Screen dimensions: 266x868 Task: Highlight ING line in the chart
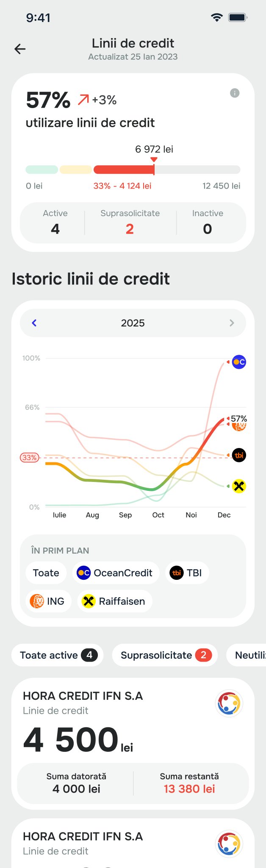point(49,601)
